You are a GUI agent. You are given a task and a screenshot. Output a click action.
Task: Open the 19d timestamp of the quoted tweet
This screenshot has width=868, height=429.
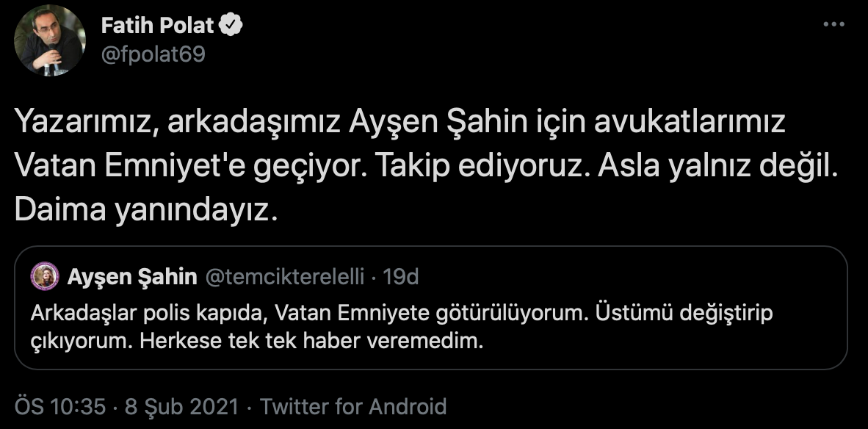[398, 275]
